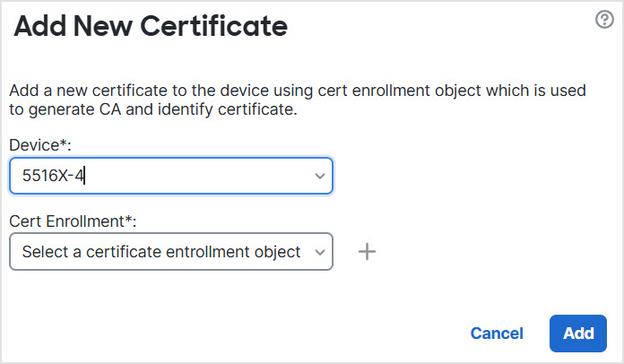Open the help question mark icon

[x=604, y=21]
